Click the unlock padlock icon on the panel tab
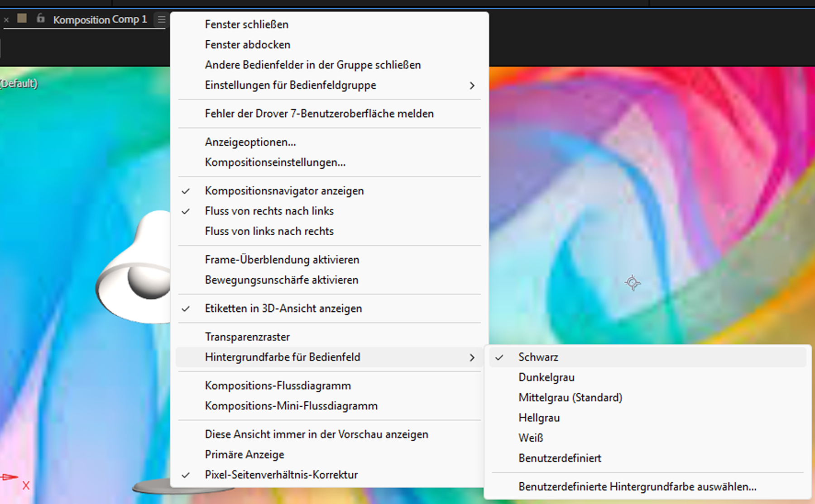The image size is (815, 504). (x=40, y=19)
